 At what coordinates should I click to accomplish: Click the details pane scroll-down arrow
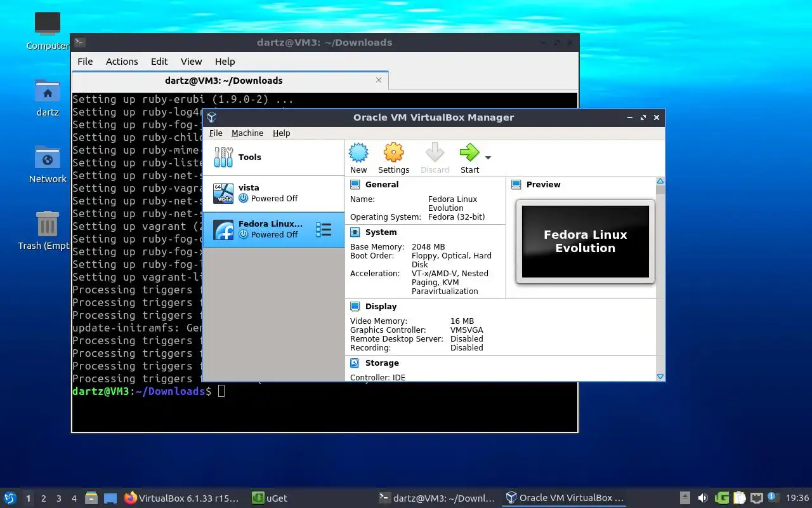tap(660, 377)
